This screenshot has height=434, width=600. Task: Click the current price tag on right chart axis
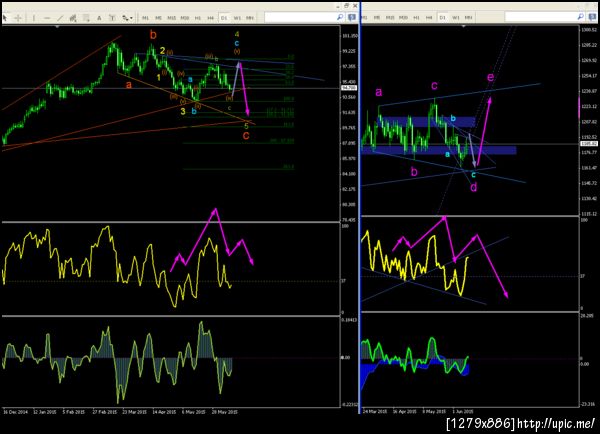pyautogui.click(x=589, y=144)
